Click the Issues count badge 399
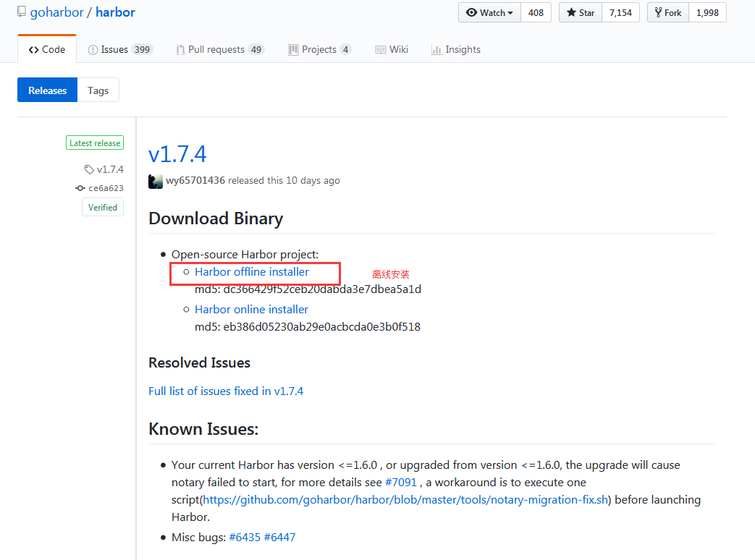Viewport: 755px width, 560px height. (142, 49)
